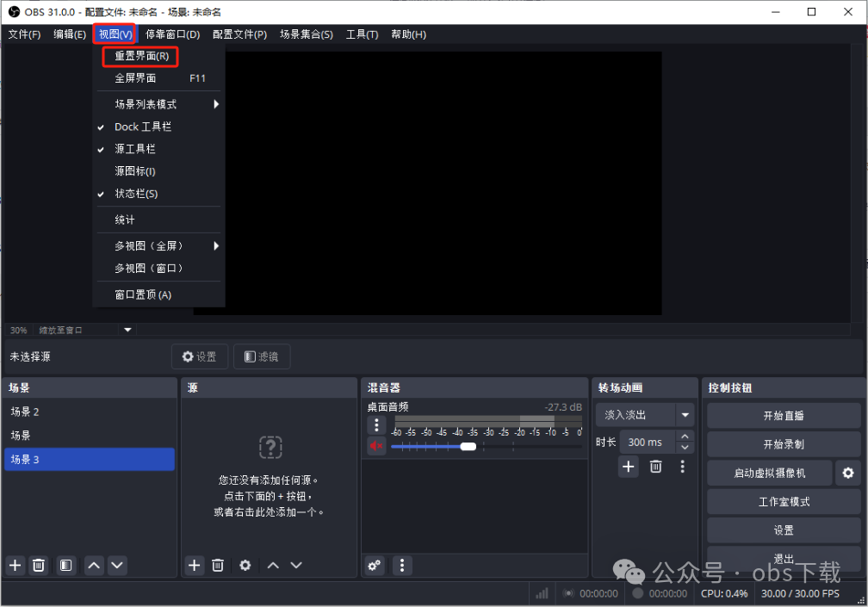Add a new transition with the plus icon
This screenshot has height=607, width=868.
pos(628,467)
